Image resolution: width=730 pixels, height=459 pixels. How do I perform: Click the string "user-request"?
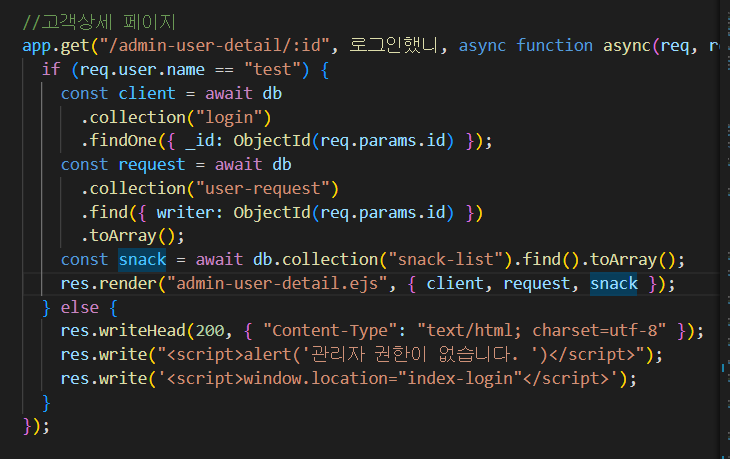click(263, 188)
